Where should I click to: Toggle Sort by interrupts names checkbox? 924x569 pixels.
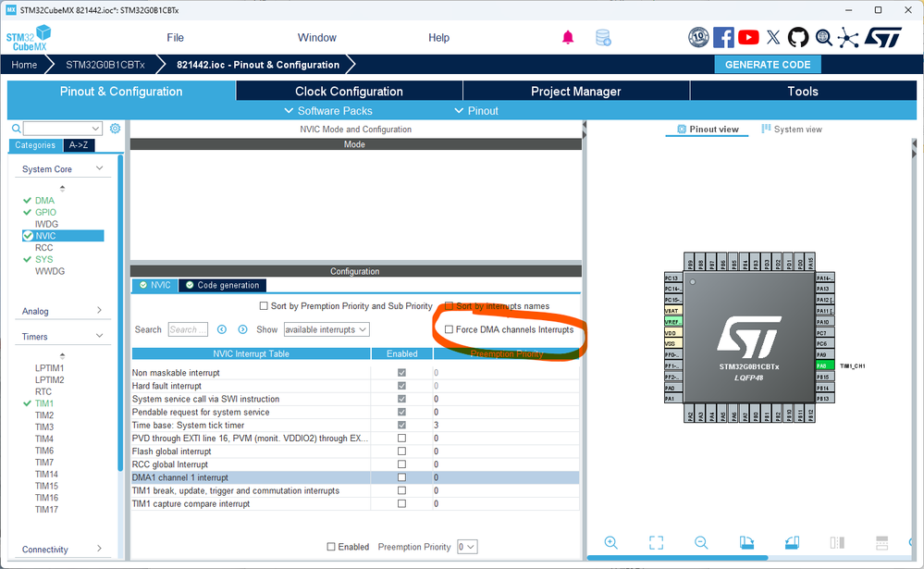[449, 306]
